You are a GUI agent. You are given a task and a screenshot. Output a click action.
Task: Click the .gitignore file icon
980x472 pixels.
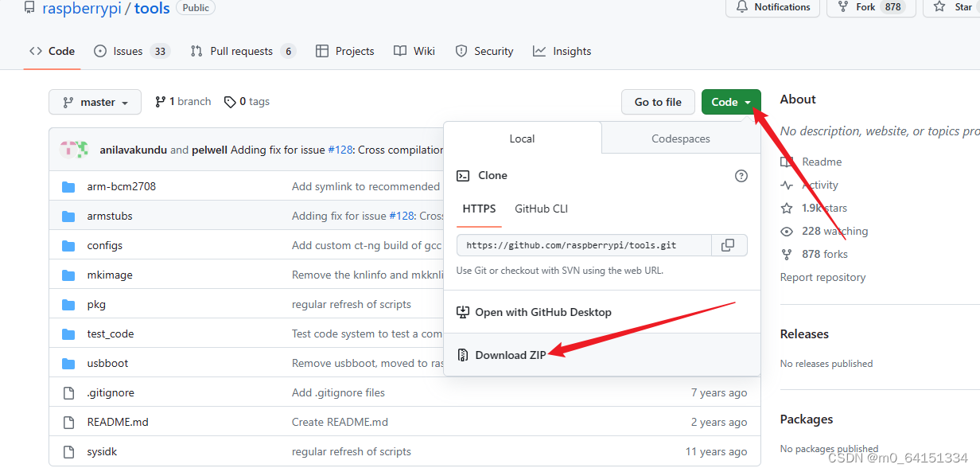[68, 393]
